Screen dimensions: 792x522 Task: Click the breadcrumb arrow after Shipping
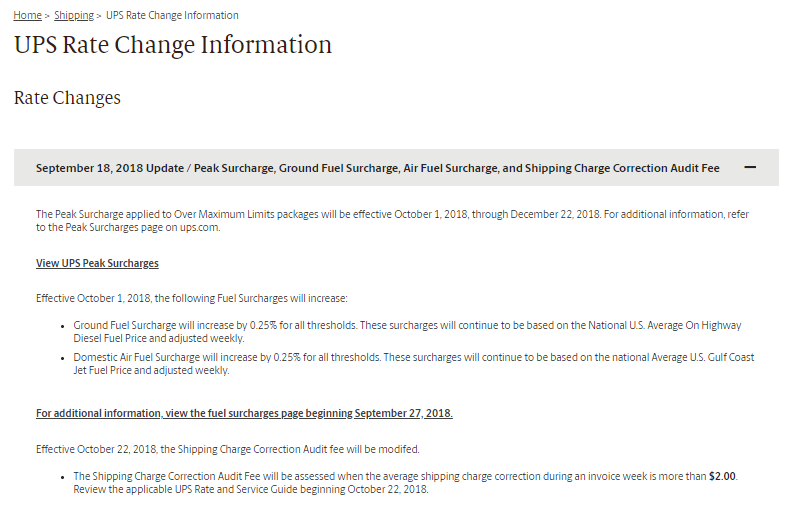(99, 16)
